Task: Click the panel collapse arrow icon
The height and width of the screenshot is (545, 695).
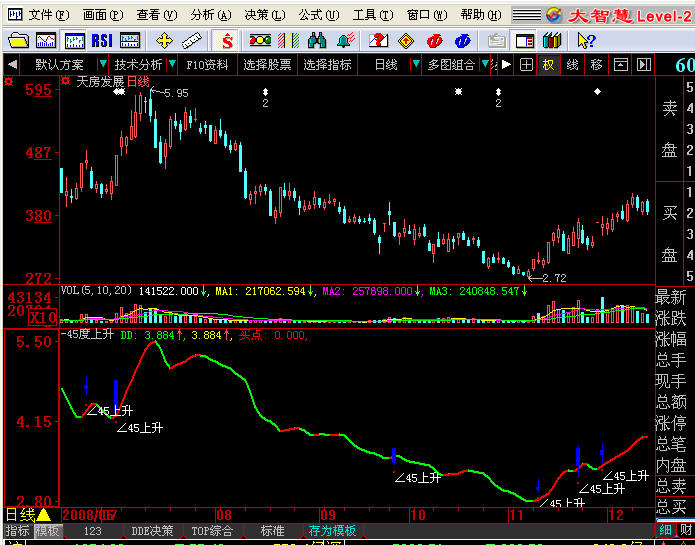Action: tap(644, 65)
